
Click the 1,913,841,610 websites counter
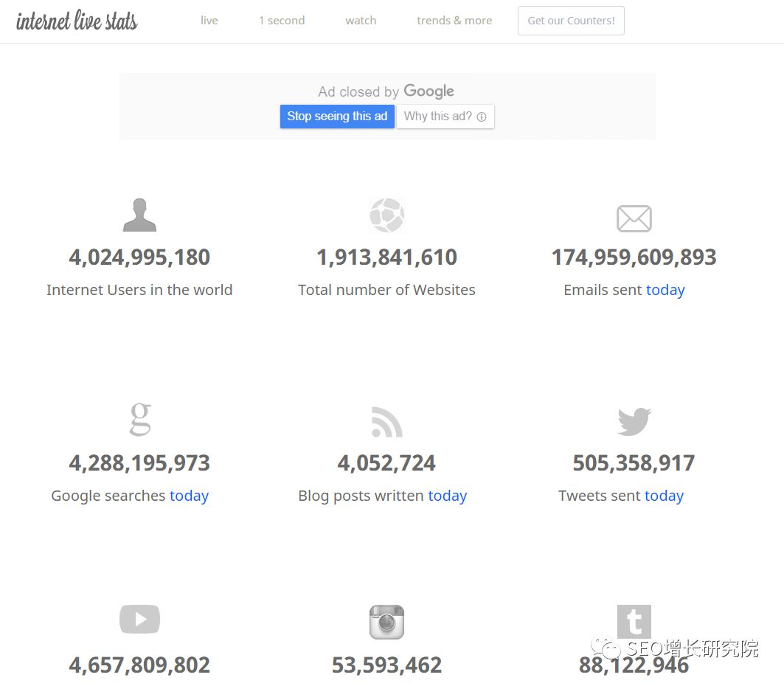[x=387, y=257]
